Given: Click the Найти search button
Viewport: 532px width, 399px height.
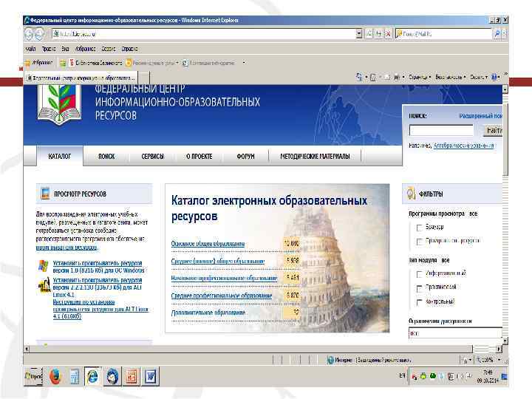Looking at the screenshot, I should (493, 130).
